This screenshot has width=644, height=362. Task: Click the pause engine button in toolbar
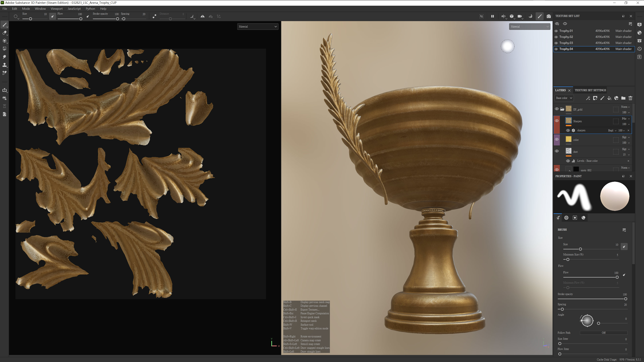492,16
